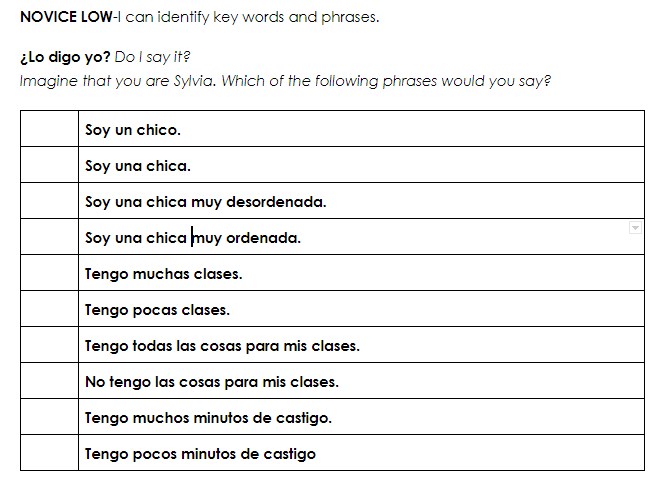Click the empty cell beside 'Tengo pocos minutos de castigo'
Viewport: 671px width, 484px height.
[49, 454]
